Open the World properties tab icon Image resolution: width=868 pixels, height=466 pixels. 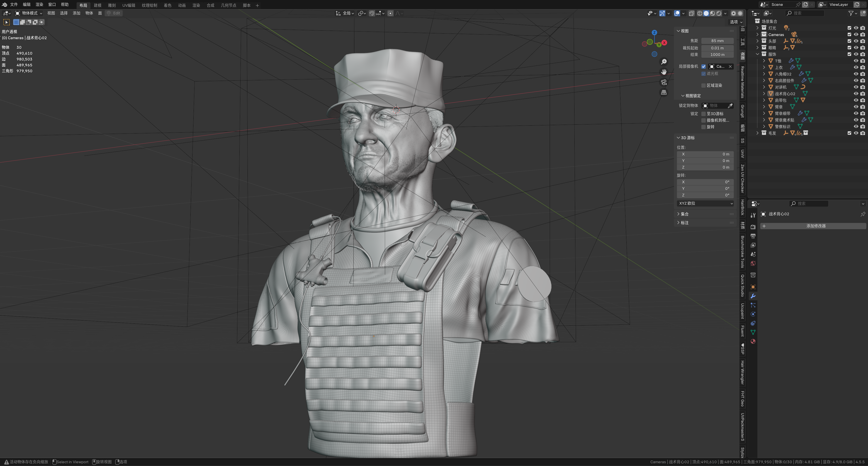coord(753,264)
